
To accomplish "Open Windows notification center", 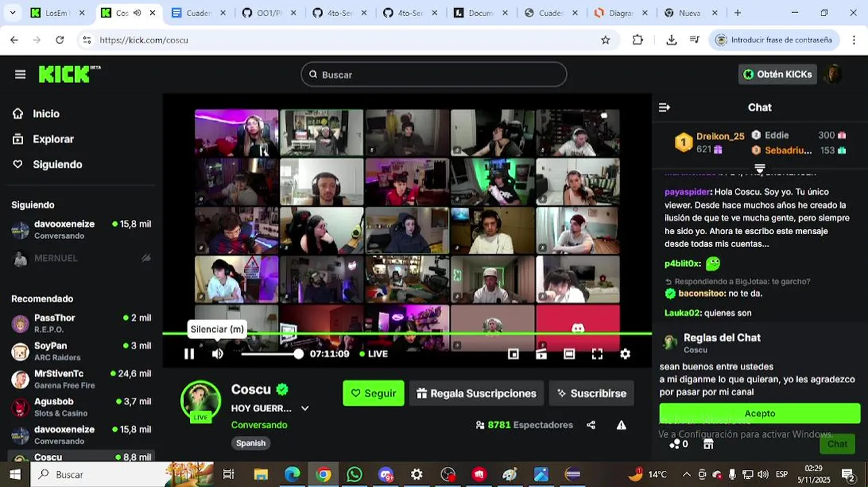I will pyautogui.click(x=848, y=474).
